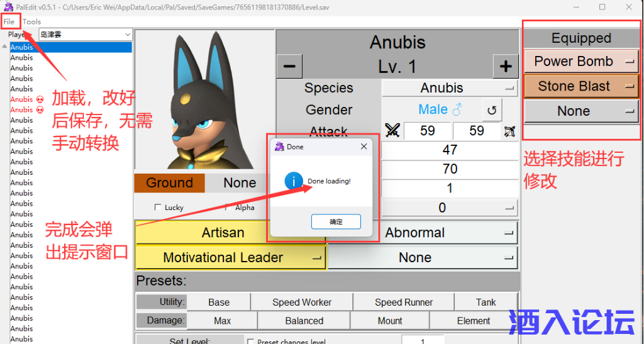Open the Motivational Leader passive dropdown
The height and width of the screenshot is (344, 644).
[x=230, y=258]
